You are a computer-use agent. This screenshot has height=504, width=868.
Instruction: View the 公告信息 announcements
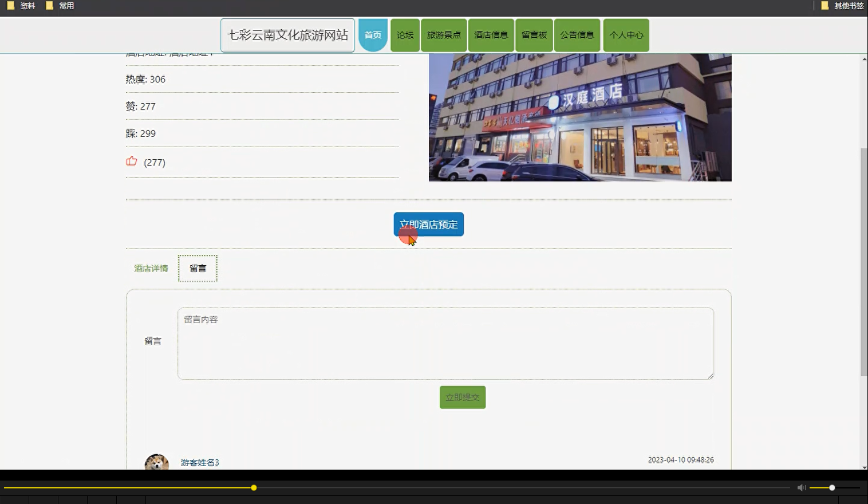(577, 35)
